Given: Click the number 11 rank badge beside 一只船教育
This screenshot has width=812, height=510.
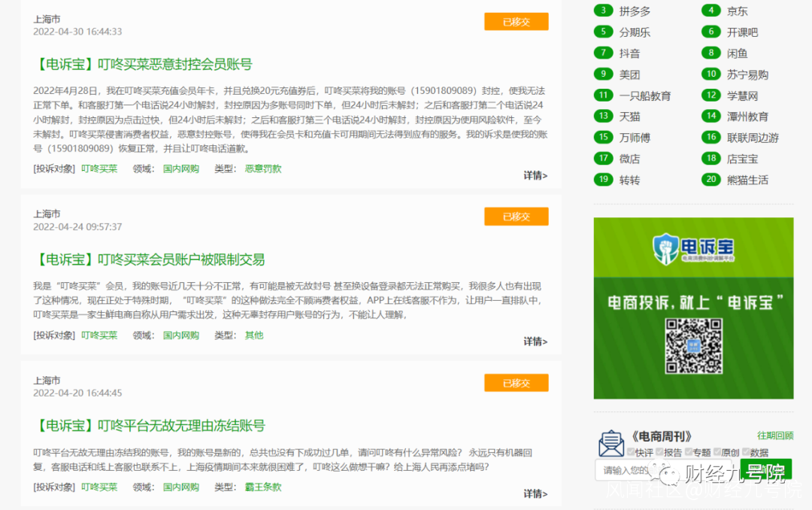Looking at the screenshot, I should point(603,96).
